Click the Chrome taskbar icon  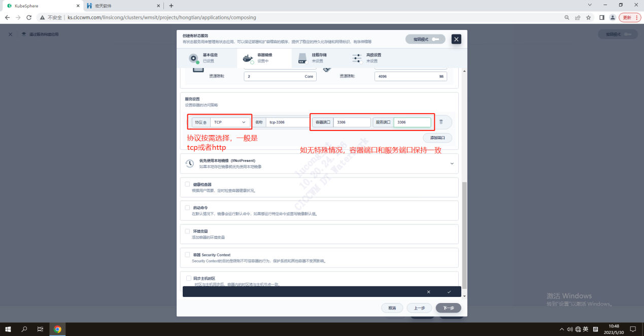pyautogui.click(x=57, y=329)
